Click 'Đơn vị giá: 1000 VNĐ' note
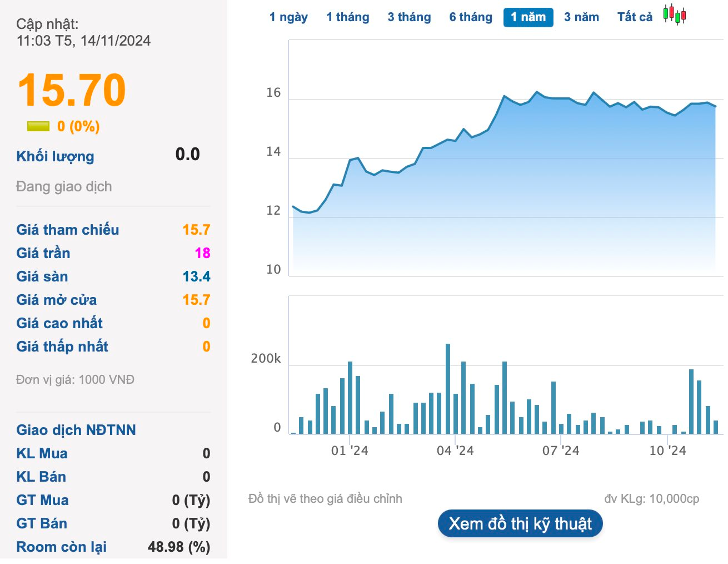728x564 pixels. coord(75,379)
